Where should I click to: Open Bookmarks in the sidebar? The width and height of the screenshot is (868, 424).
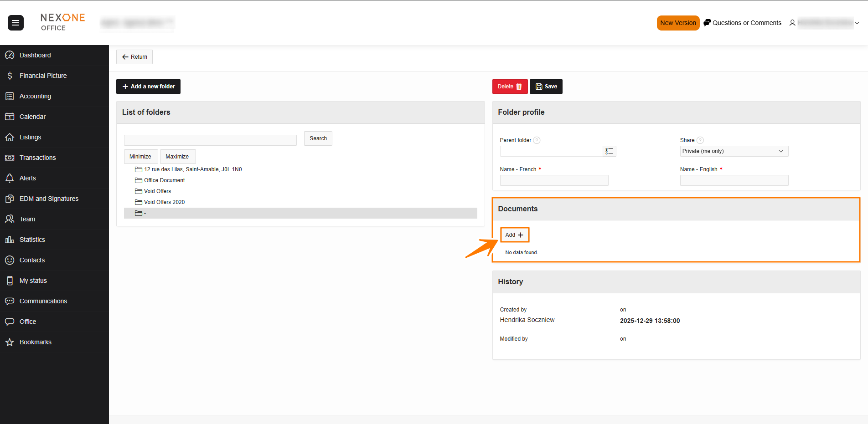pos(35,342)
